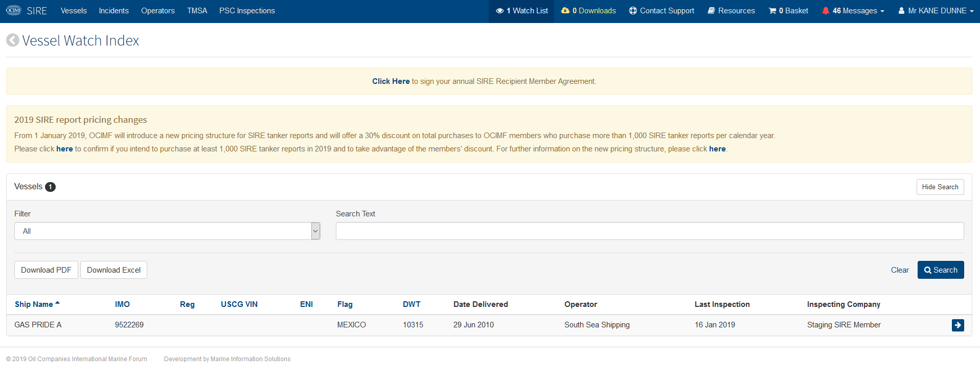Viewport: 980px width, 377px height.
Task: Click the OCIMF SIRE logo
Action: [26, 11]
